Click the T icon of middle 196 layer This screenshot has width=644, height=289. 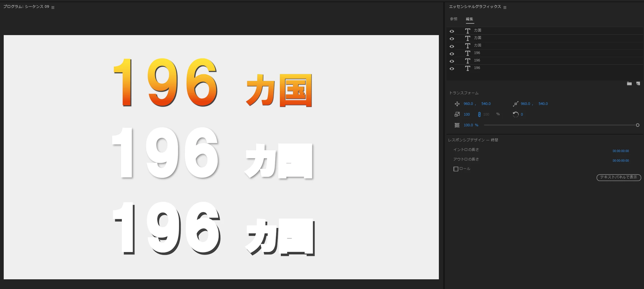pos(467,61)
